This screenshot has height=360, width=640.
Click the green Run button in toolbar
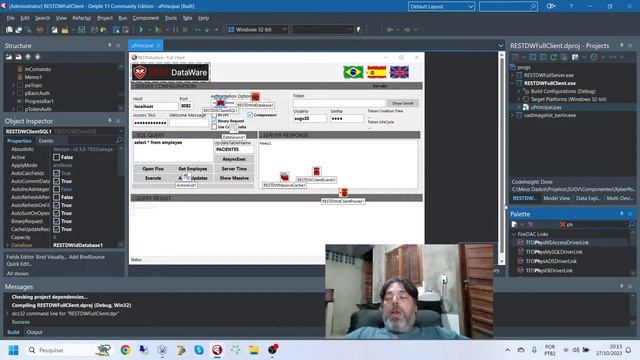coord(141,29)
